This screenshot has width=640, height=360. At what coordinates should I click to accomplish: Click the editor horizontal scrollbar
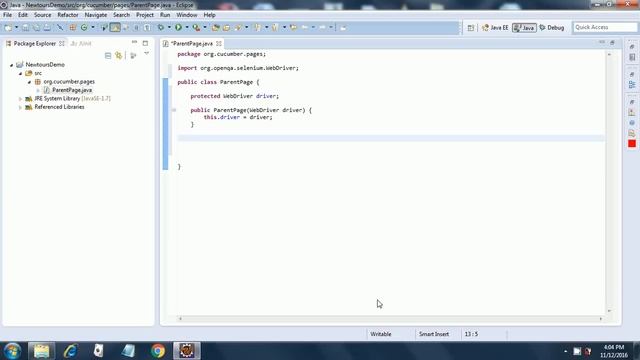[390, 318]
